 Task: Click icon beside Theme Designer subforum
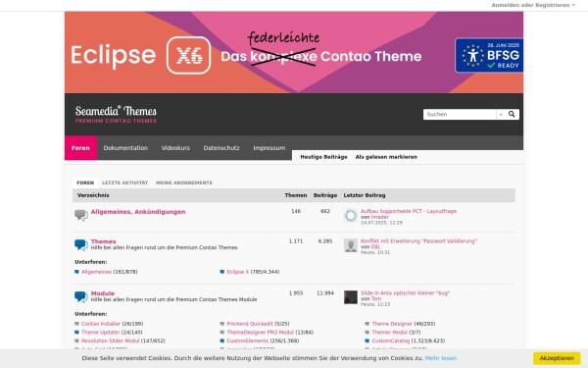pyautogui.click(x=367, y=324)
